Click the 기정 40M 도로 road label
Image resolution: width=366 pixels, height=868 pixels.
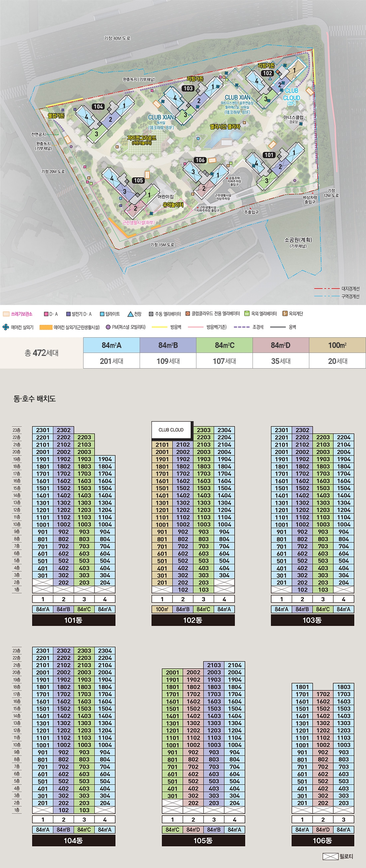click(117, 38)
